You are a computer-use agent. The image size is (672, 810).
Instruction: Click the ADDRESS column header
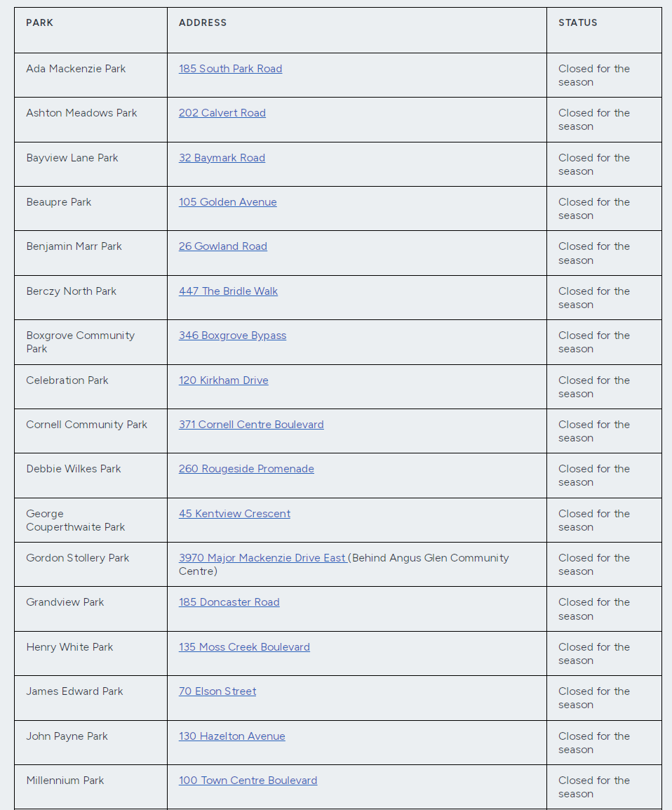[x=202, y=22]
